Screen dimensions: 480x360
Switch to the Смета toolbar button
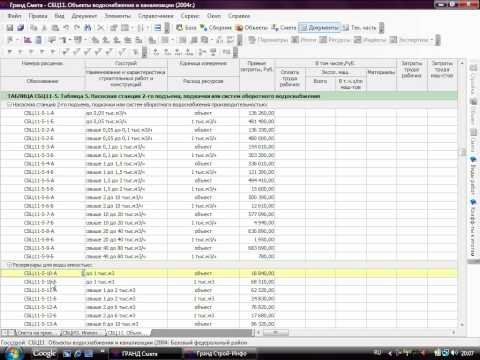tap(284, 28)
